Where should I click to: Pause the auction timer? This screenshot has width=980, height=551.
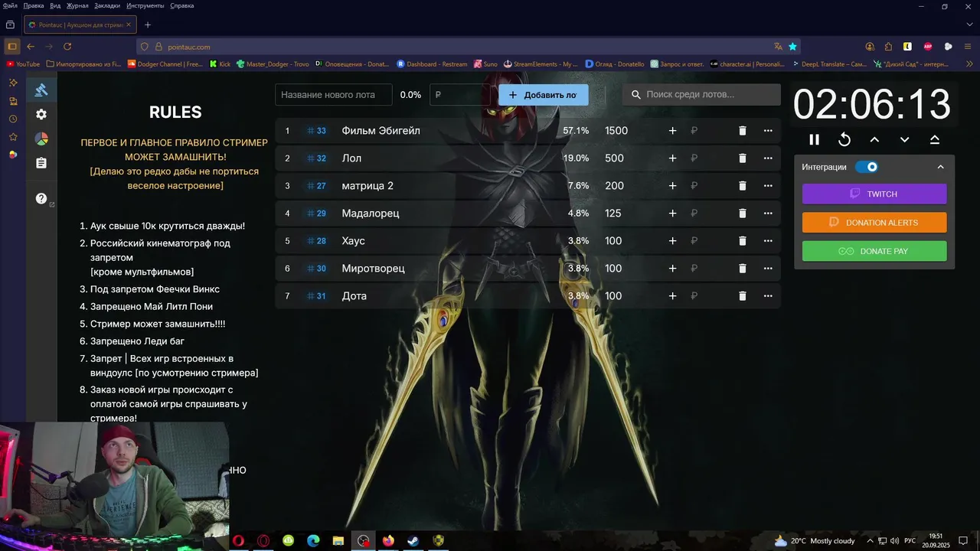point(815,139)
